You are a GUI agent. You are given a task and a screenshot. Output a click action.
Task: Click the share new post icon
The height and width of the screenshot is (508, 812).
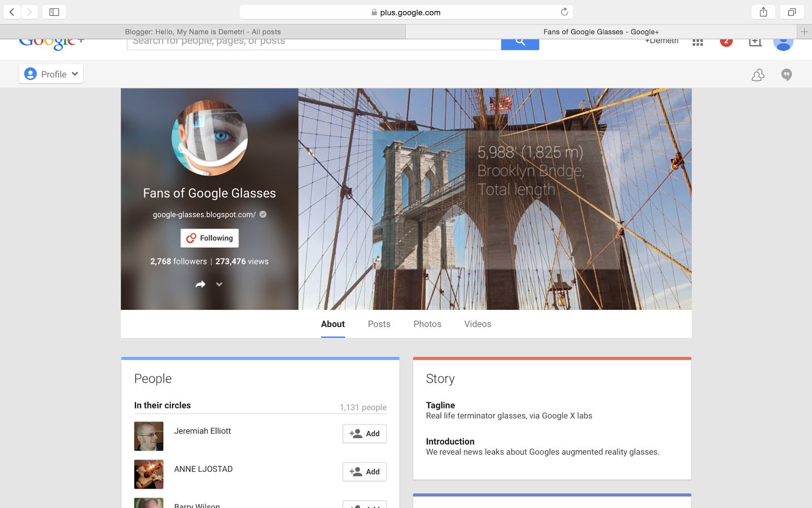point(755,42)
